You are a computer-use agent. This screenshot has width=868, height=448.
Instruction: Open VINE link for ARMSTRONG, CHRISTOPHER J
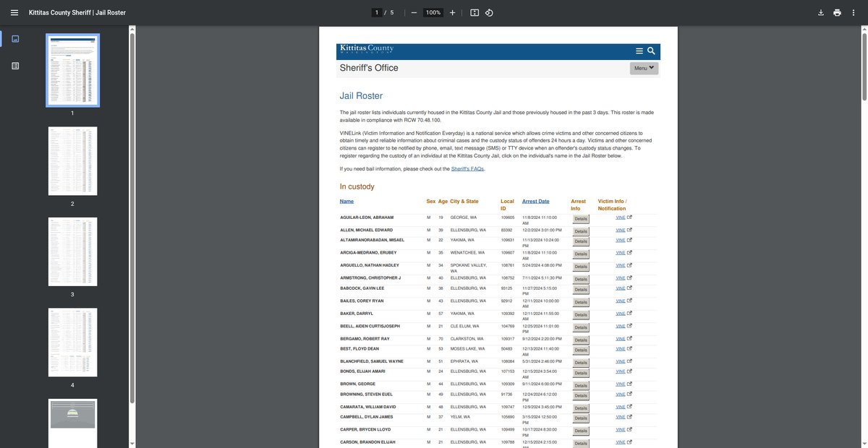[620, 277]
